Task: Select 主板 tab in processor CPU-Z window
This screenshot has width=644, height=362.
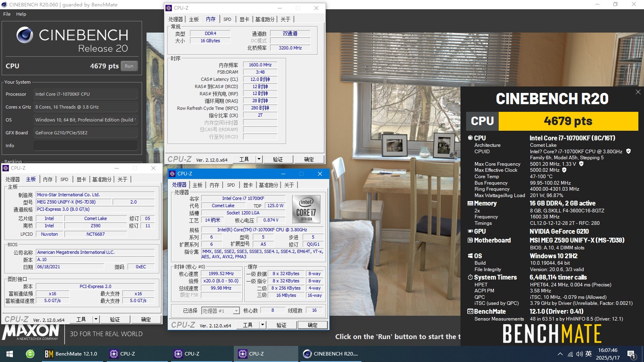Action: [x=198, y=185]
